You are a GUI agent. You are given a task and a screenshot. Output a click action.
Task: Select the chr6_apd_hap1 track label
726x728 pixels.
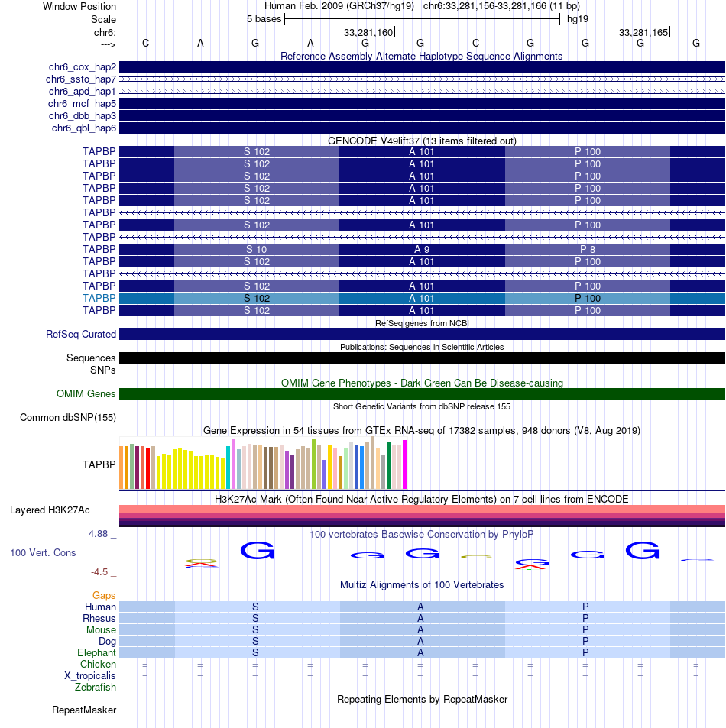click(83, 92)
